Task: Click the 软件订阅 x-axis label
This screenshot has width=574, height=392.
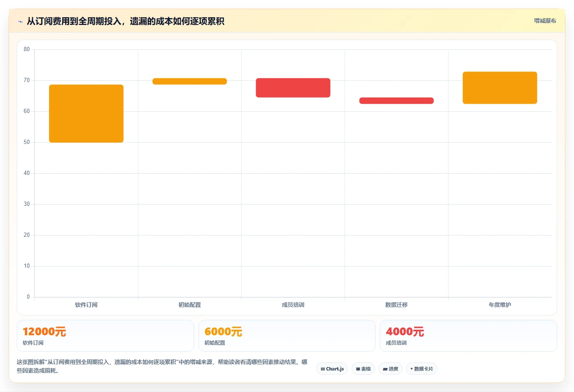Action: click(86, 305)
